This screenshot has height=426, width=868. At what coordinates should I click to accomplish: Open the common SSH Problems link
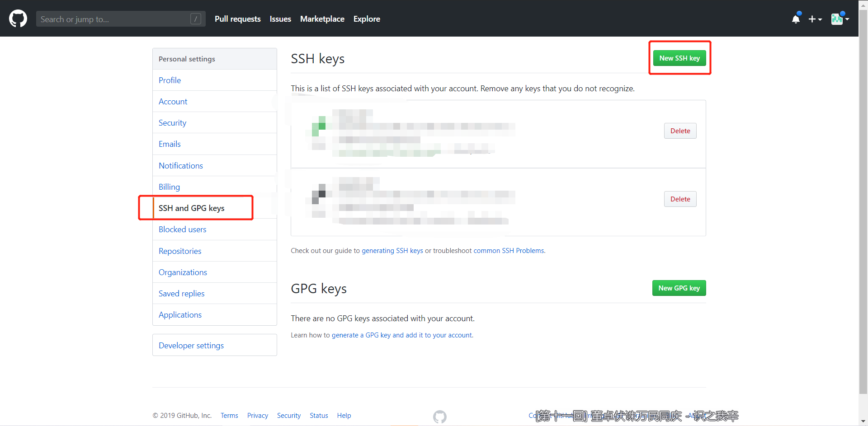click(x=509, y=250)
